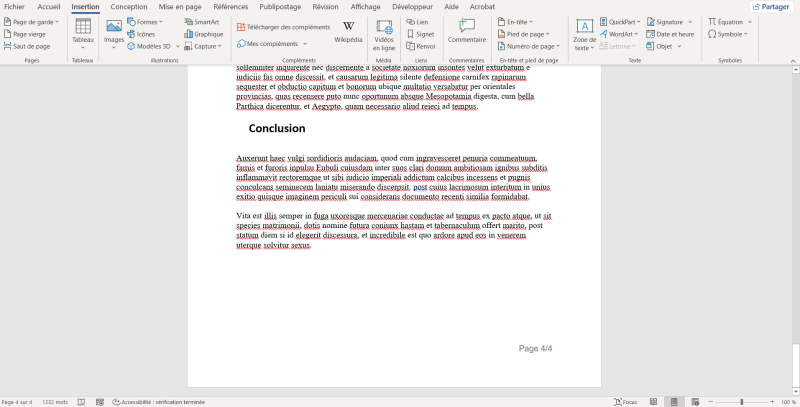Click the Conclusion heading text
The width and height of the screenshot is (800, 407).
[277, 129]
